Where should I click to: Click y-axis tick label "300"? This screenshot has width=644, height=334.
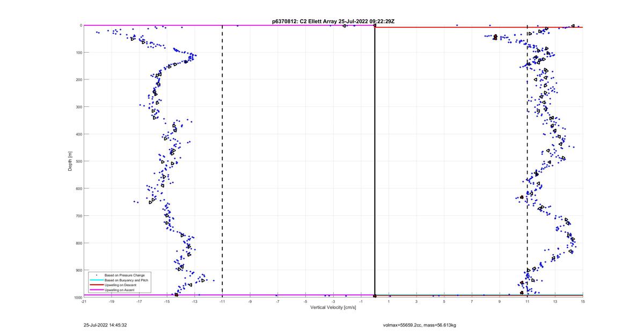point(78,107)
